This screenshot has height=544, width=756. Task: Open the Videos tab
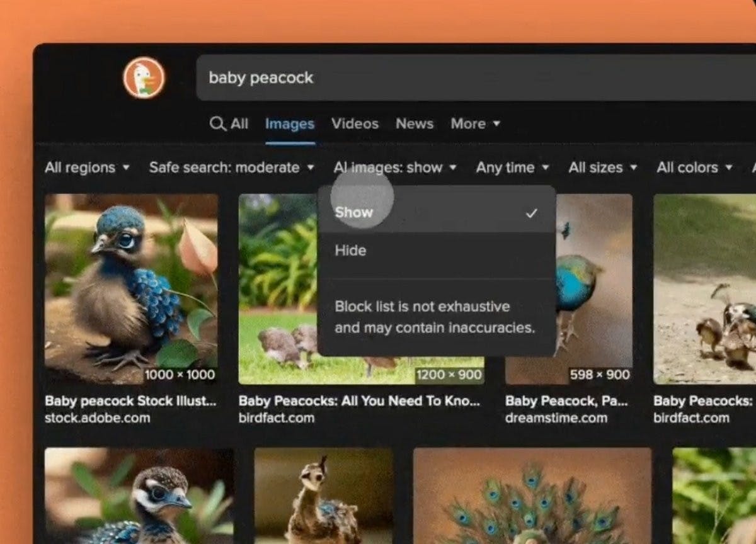355,124
